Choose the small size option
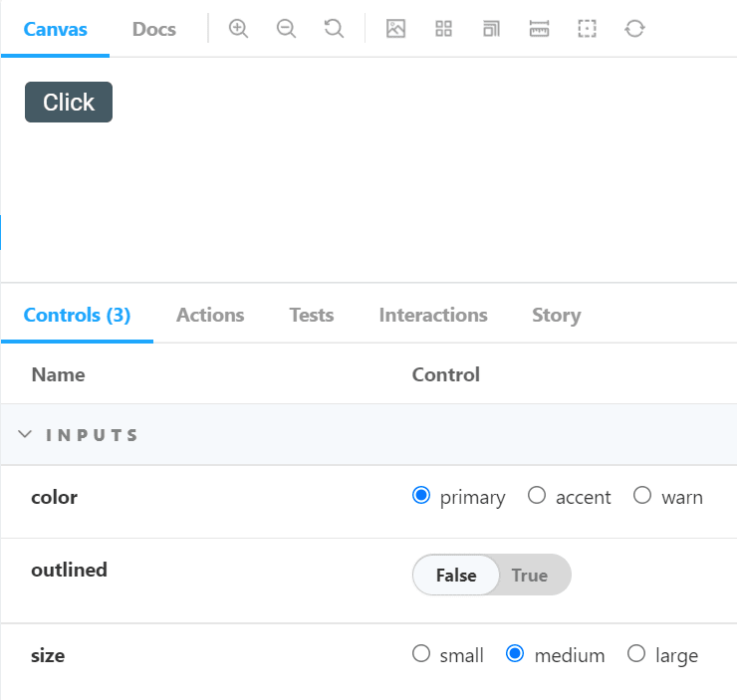 pyautogui.click(x=421, y=653)
